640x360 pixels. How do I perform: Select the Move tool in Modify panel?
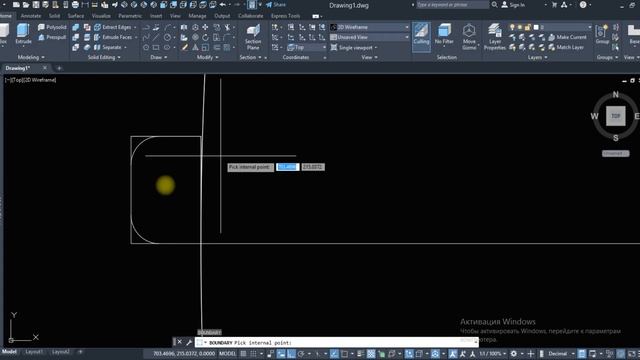click(205, 27)
